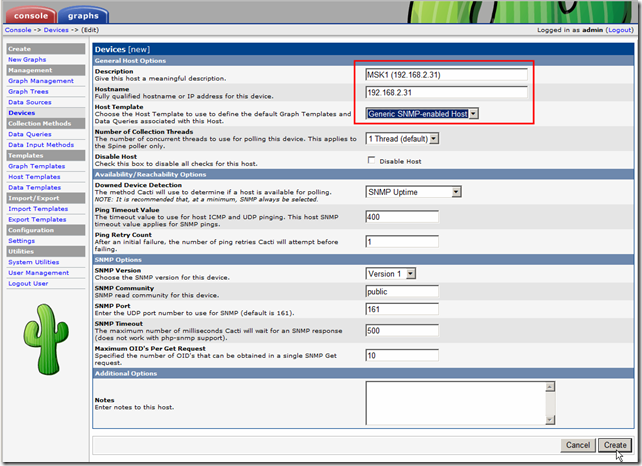The width and height of the screenshot is (642, 466).
Task: Click the SNMP Community field
Action: pyautogui.click(x=402, y=291)
